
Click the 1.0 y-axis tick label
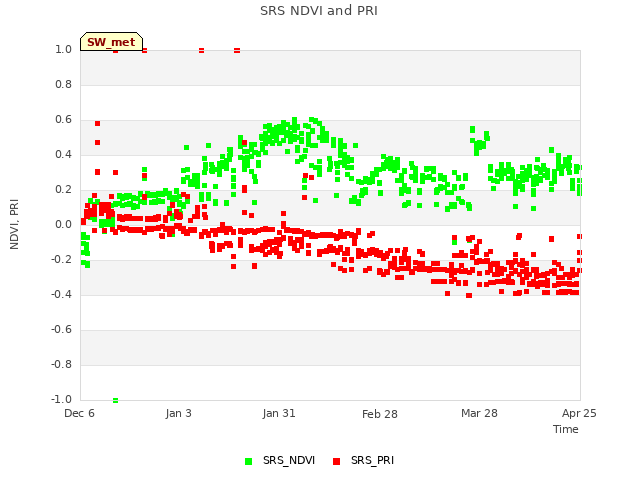(63, 49)
